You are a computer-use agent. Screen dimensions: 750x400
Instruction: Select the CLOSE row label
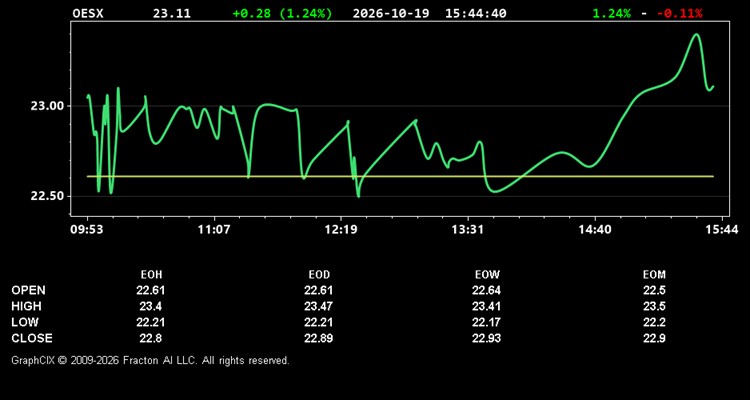point(32,338)
